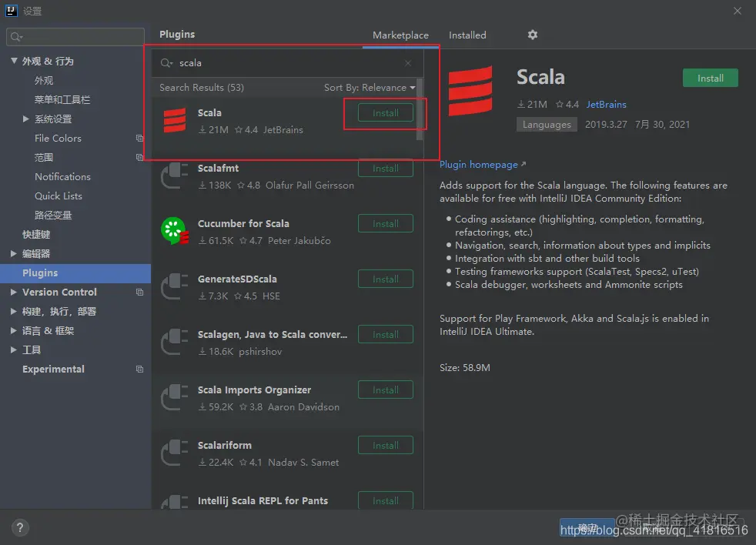756x545 pixels.
Task: Open the JetBrains vendor link in details
Action: 606,105
